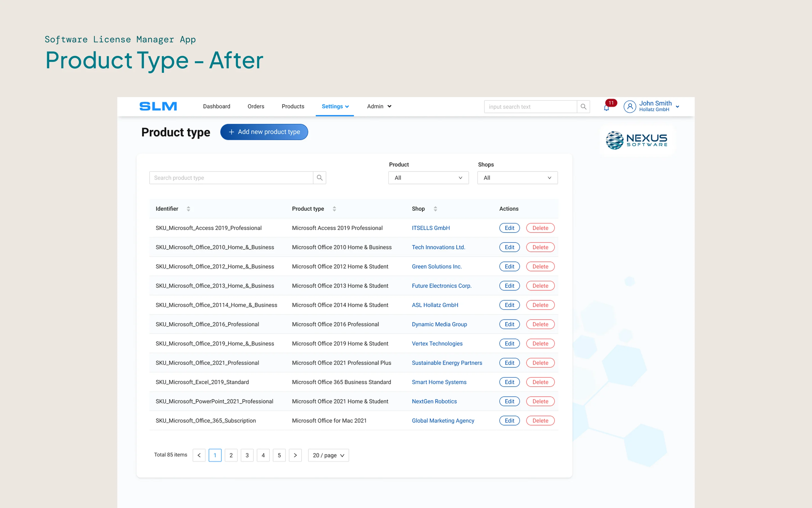Screen dimensions: 812x508
Task: Delete the NextGen Robotics row
Action: [540, 401]
